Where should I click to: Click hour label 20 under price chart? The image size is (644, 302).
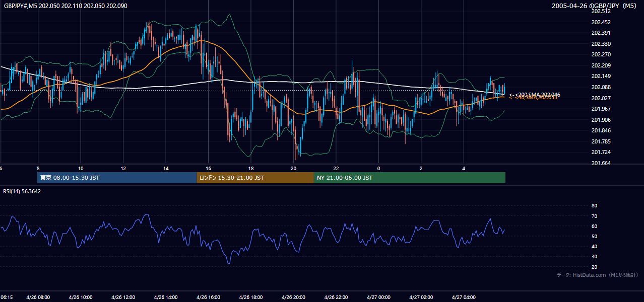(x=293, y=168)
